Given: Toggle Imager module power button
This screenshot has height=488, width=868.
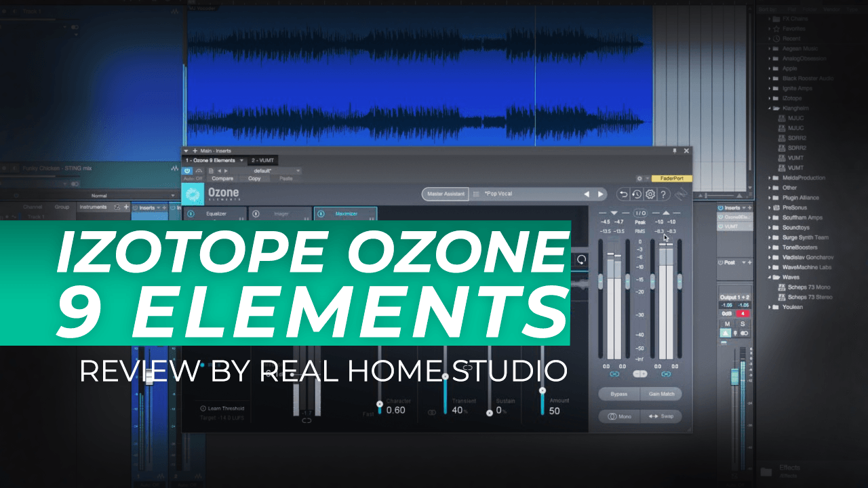Looking at the screenshot, I should coord(256,213).
